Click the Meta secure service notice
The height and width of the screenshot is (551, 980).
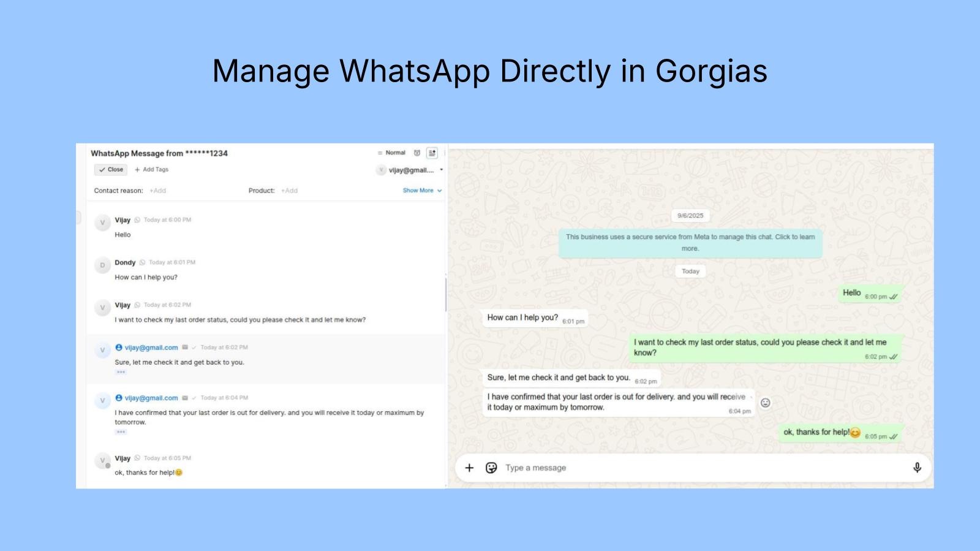(690, 243)
